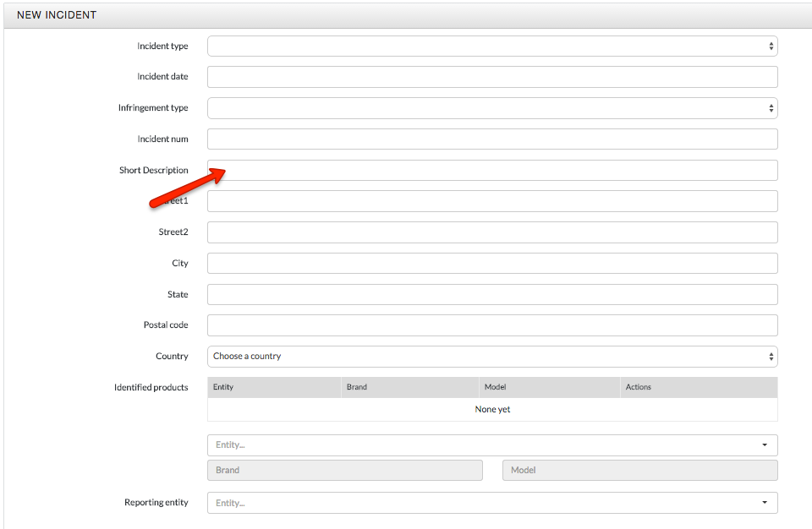The height and width of the screenshot is (529, 812).
Task: Click the Short Description input field
Action: [491, 171]
